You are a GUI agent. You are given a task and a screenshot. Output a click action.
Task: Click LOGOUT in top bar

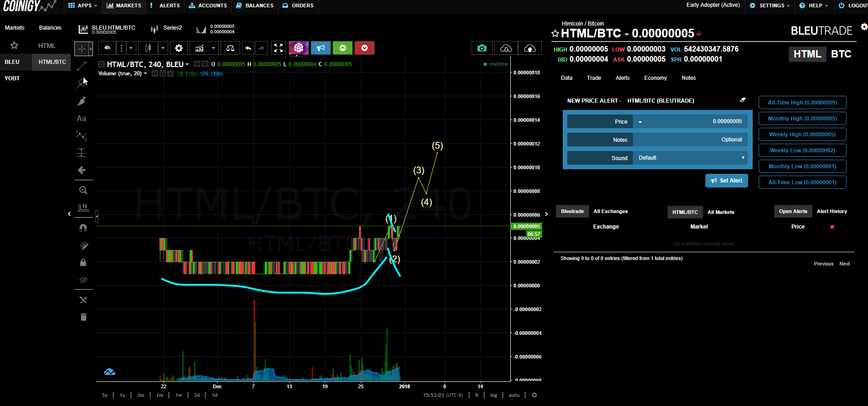pyautogui.click(x=853, y=5)
